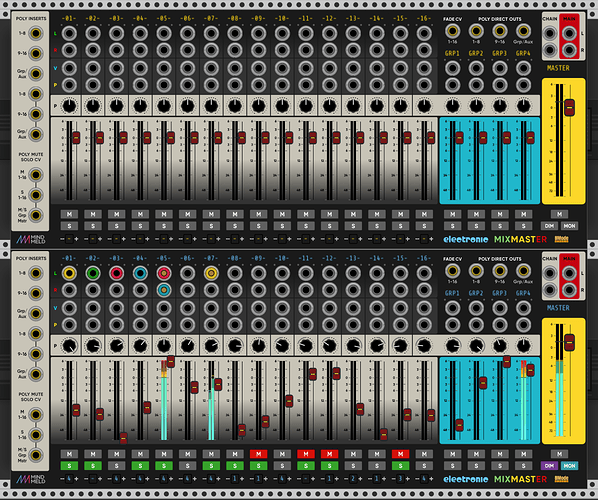The image size is (598, 500).
Task: Open group select display of bottom mixer track 09
Action: 259,479
